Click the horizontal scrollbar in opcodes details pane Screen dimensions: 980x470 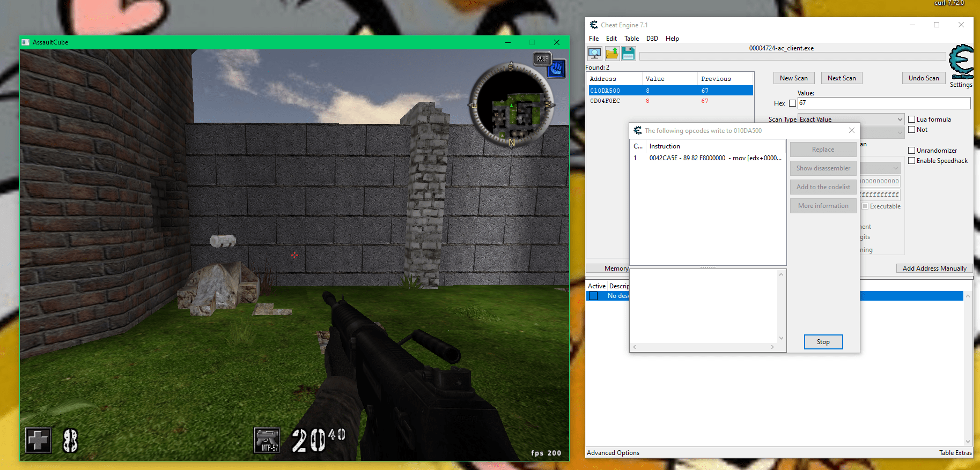703,347
